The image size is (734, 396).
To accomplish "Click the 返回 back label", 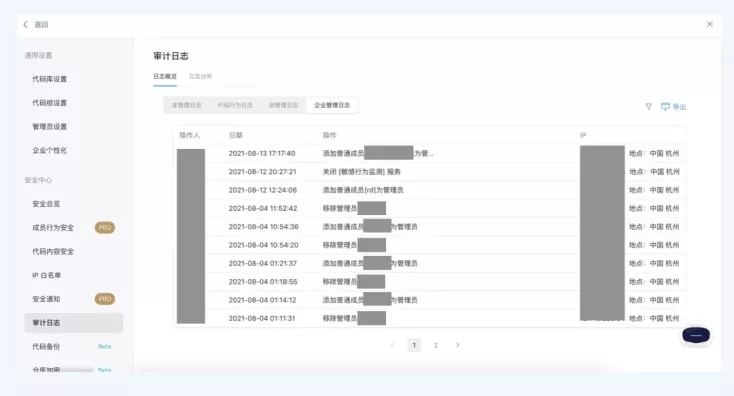I will (x=41, y=24).
